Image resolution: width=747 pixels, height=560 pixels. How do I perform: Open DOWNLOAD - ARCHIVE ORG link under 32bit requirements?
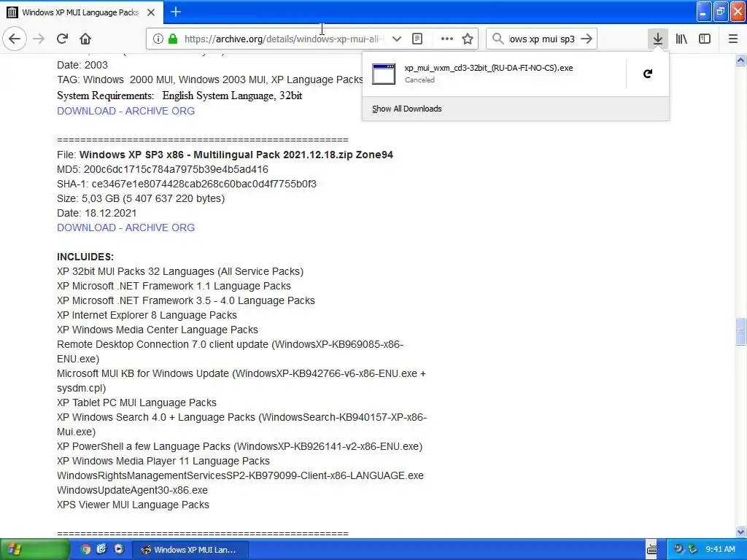click(x=125, y=111)
